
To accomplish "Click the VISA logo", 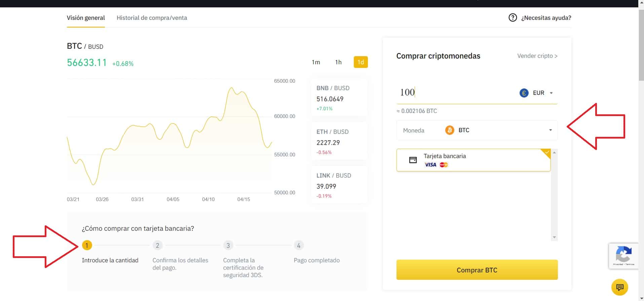I will click(x=430, y=165).
